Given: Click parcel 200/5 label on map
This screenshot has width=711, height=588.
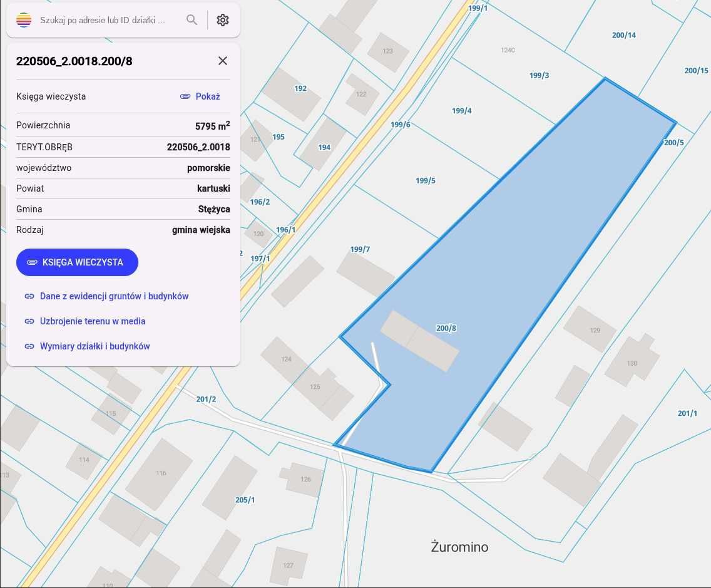Looking at the screenshot, I should pos(674,143).
